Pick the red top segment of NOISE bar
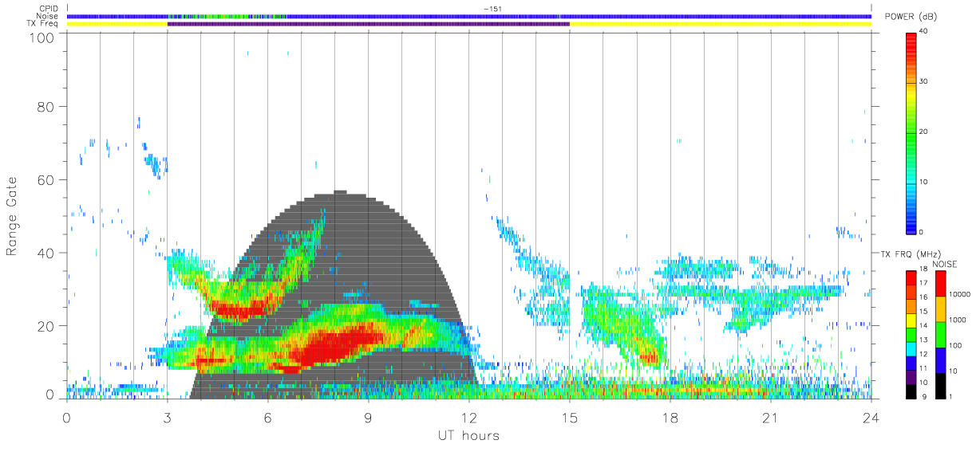 click(x=942, y=284)
